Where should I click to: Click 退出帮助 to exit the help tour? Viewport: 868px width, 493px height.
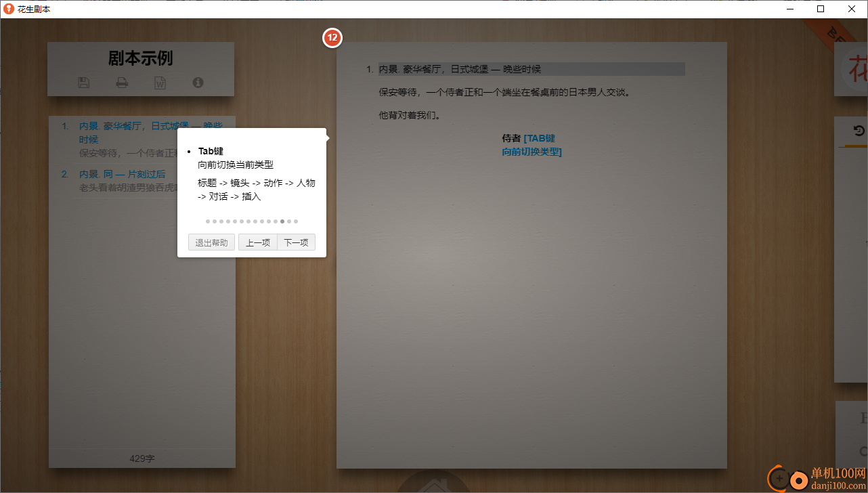(211, 242)
